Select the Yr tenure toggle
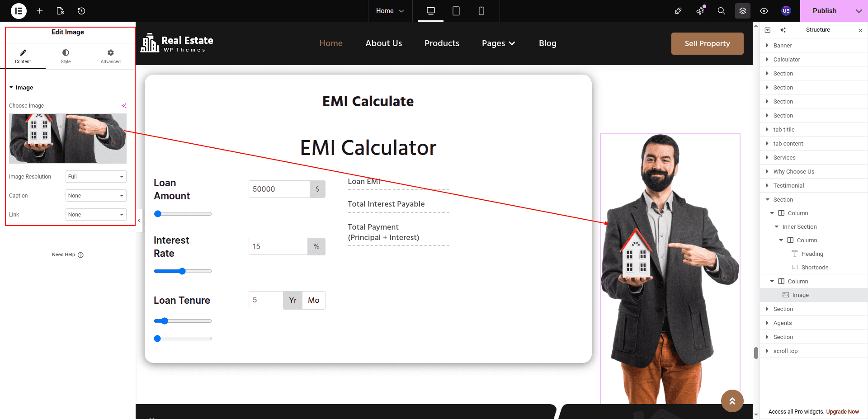Image resolution: width=868 pixels, height=419 pixels. 293,300
